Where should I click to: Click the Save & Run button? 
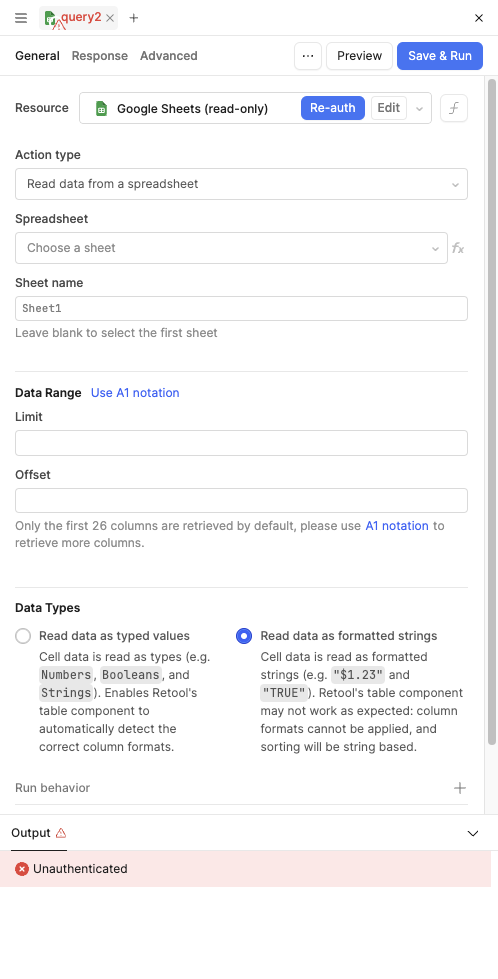click(440, 56)
